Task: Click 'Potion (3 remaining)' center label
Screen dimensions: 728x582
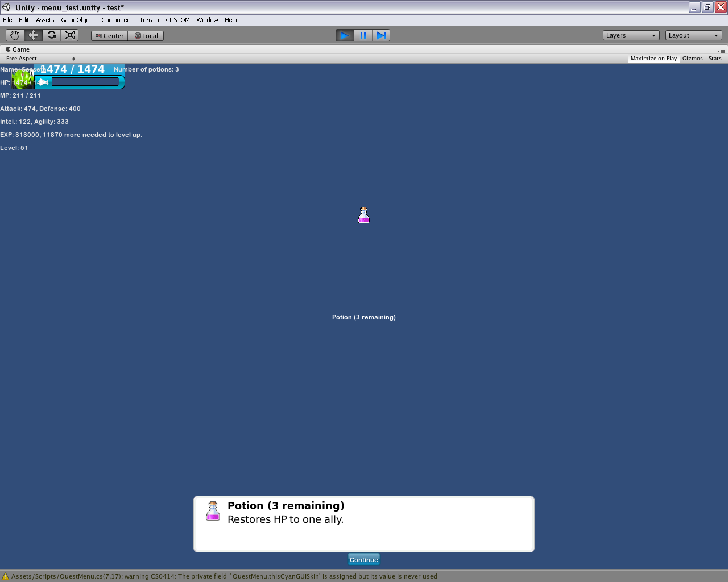Action: point(364,317)
